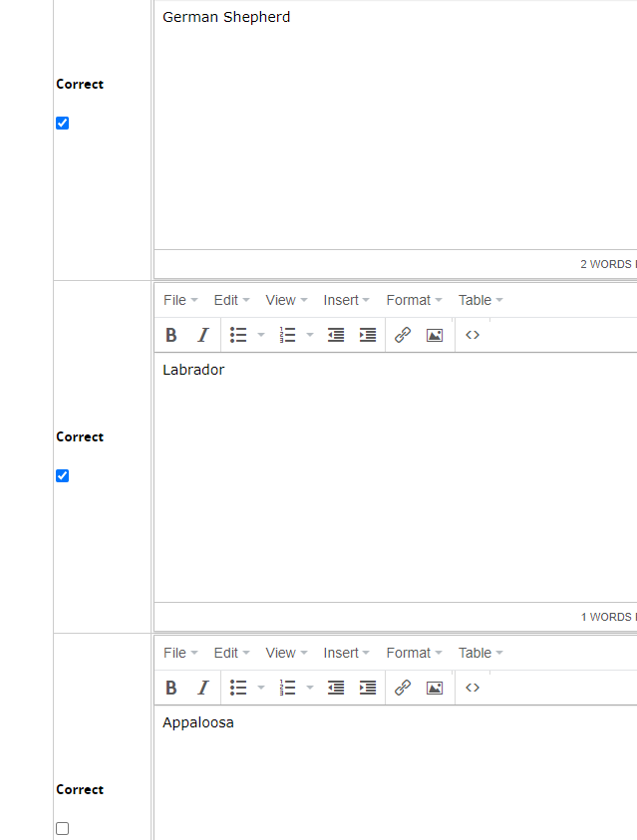Open source code view in Appaloosa editor
This screenshot has width=637, height=840.
pos(473,688)
